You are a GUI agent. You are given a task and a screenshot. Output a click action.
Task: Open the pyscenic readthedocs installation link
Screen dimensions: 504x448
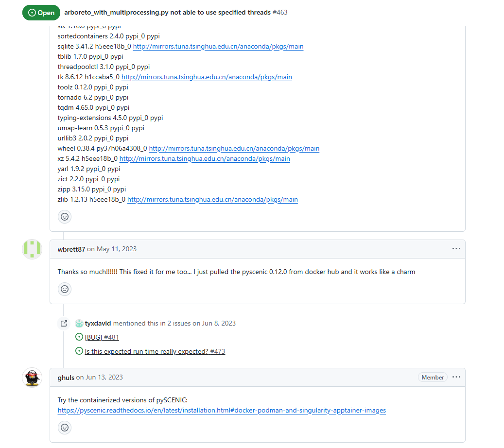pos(222,411)
